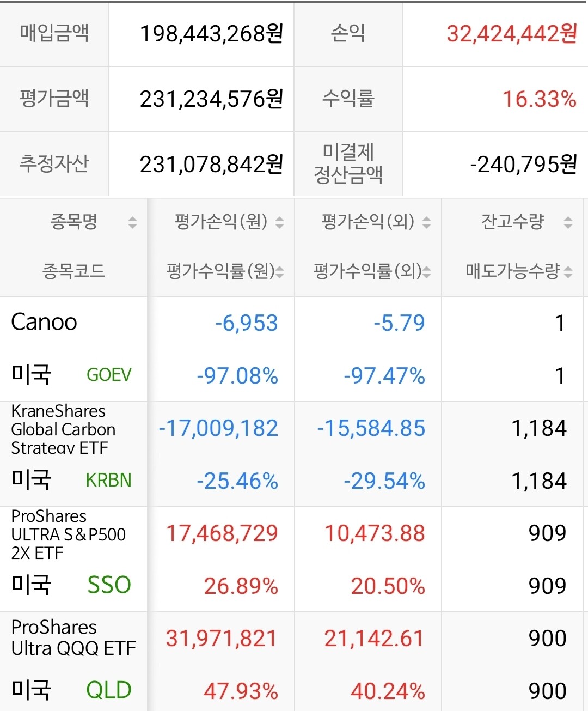Viewport: 588px width, 711px height.
Task: Sort holdings by 잔고수량 arrow
Action: [568, 222]
